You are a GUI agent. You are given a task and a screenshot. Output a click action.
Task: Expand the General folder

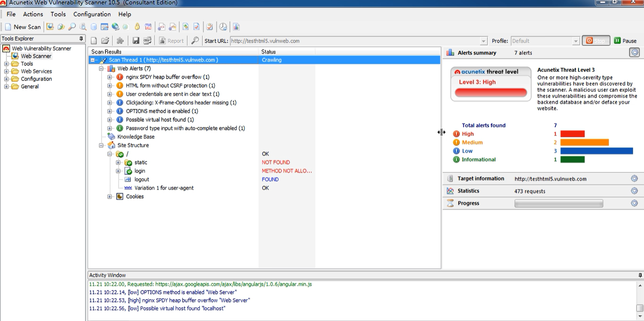[x=6, y=87]
